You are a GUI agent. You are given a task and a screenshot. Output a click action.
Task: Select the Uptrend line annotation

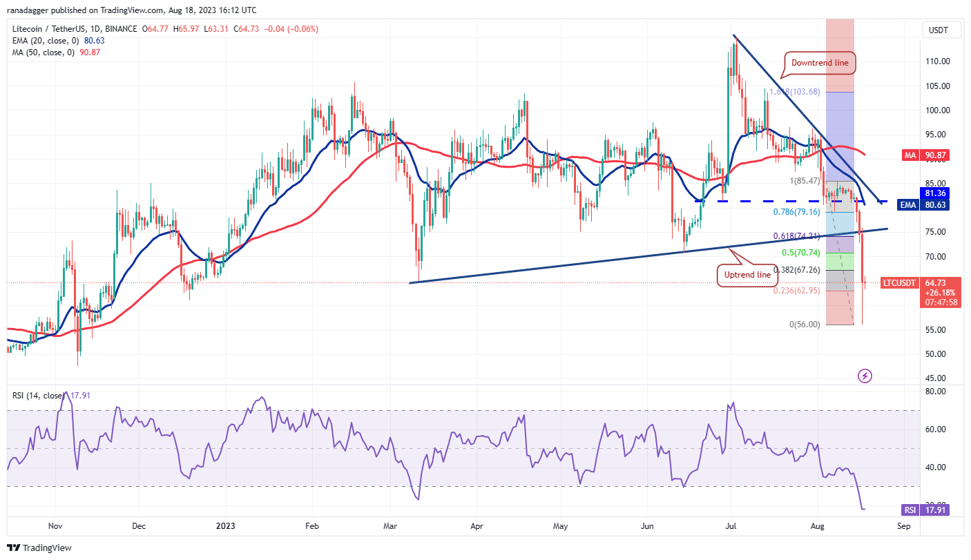(x=747, y=275)
